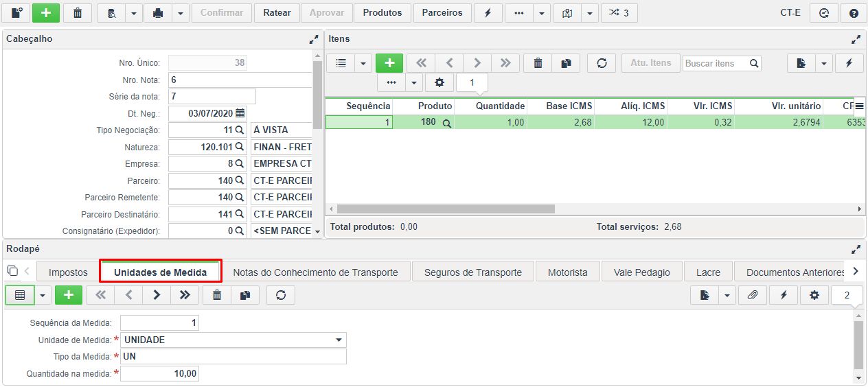
Task: Open the Unidade de Medida dropdown
Action: tap(339, 340)
